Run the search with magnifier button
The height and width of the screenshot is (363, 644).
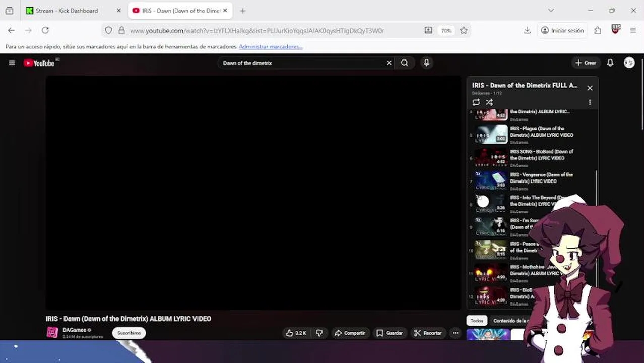pyautogui.click(x=405, y=63)
